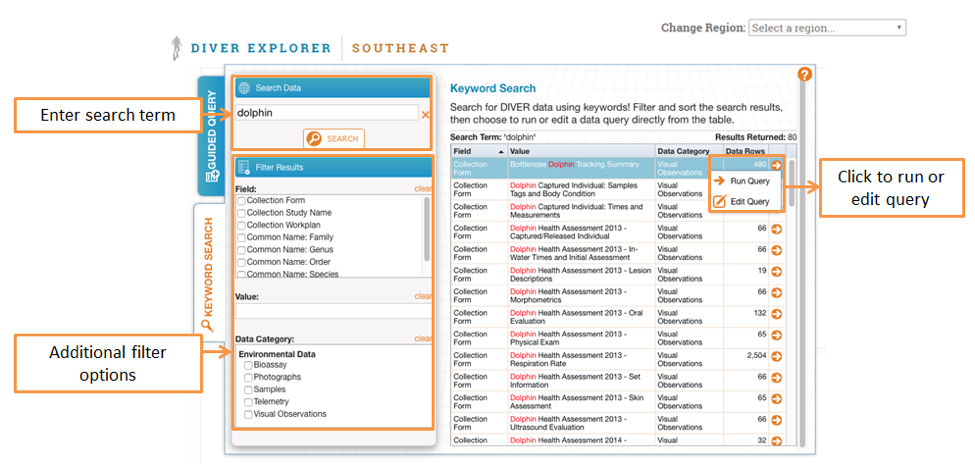Viewport: 975px width, 466px height.
Task: Enable the Bioassay data category checkbox
Action: tap(248, 365)
